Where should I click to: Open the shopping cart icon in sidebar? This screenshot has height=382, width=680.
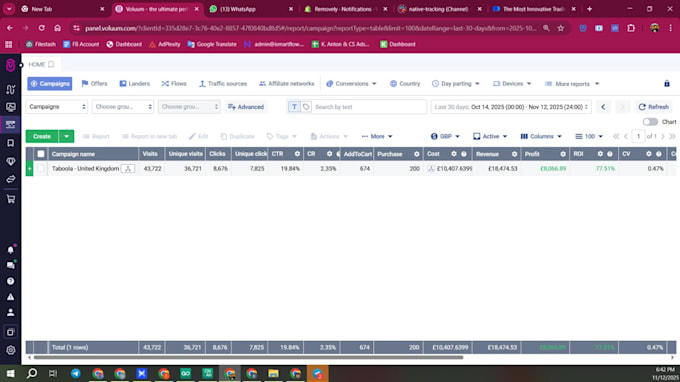click(x=11, y=199)
